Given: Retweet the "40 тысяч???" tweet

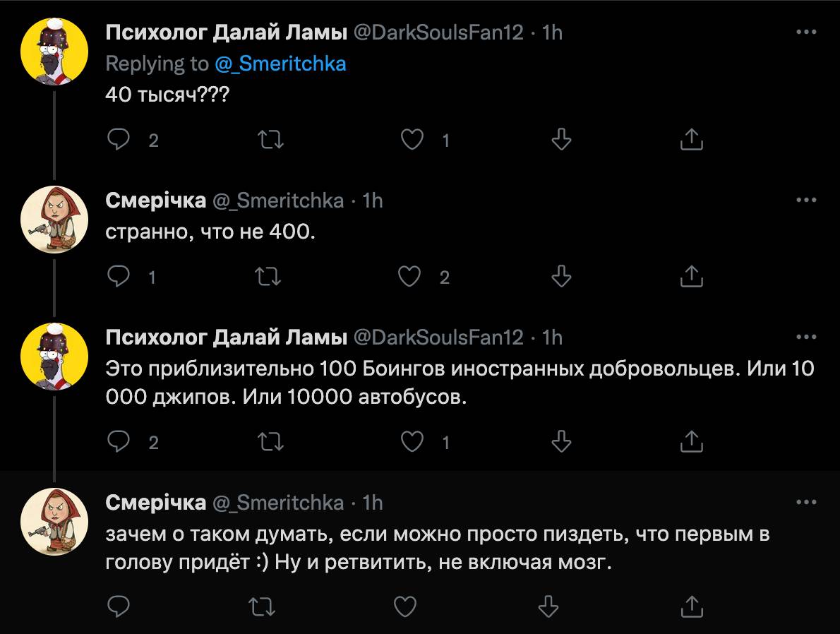Looking at the screenshot, I should [272, 140].
